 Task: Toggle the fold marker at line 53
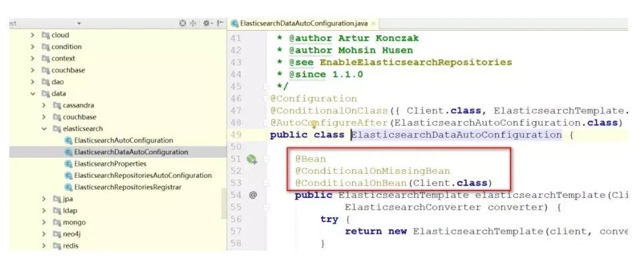click(266, 183)
